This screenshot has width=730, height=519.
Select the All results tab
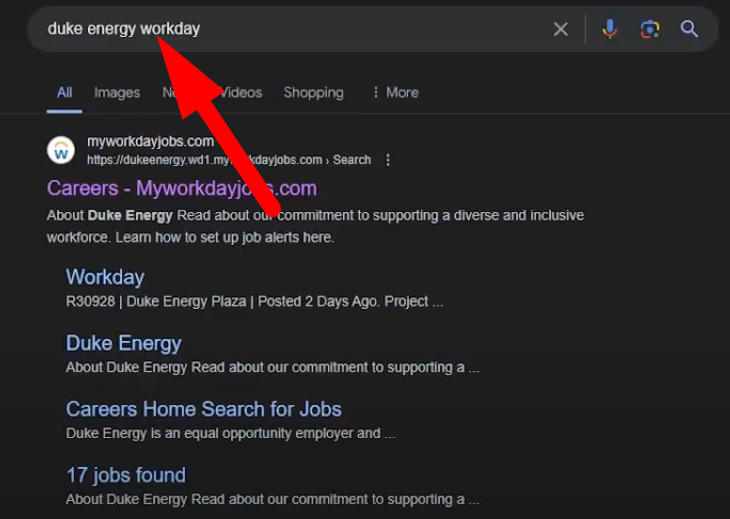point(64,92)
